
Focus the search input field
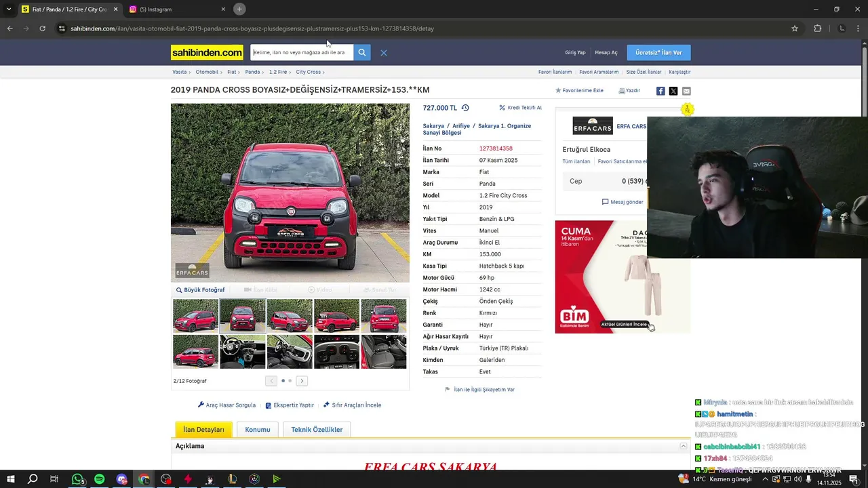[x=302, y=52]
